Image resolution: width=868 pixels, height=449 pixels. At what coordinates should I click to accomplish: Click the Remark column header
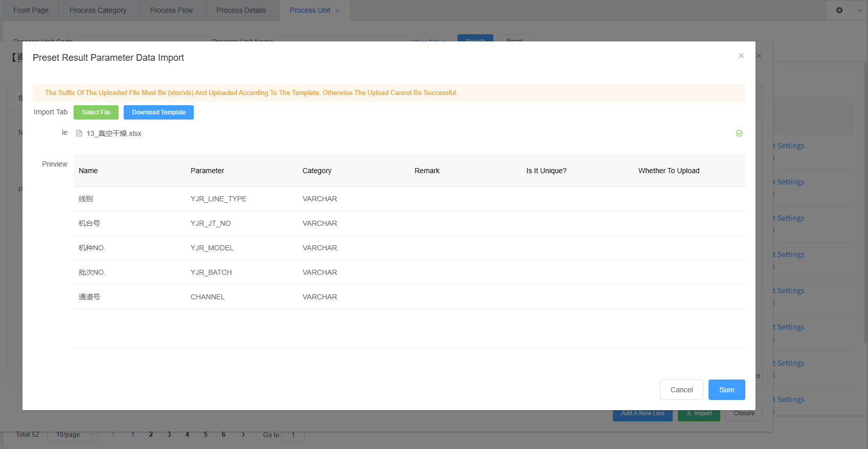pyautogui.click(x=427, y=171)
